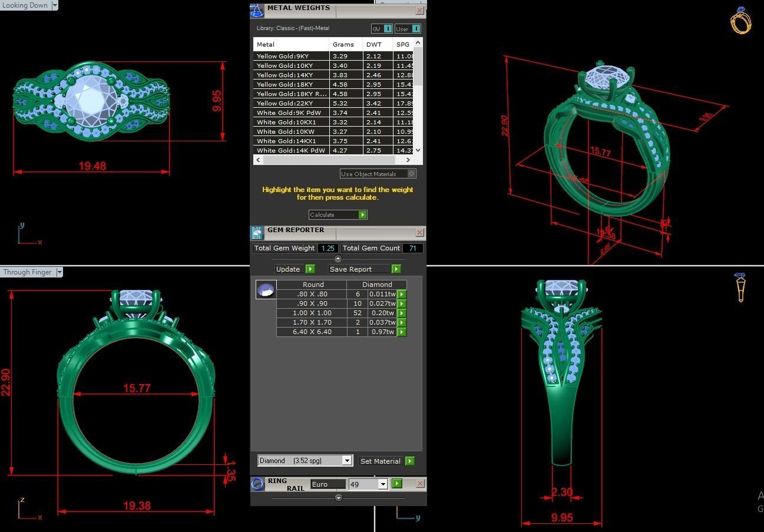Select the White Gold:14K PdW row
The width and height of the screenshot is (764, 532).
click(334, 150)
